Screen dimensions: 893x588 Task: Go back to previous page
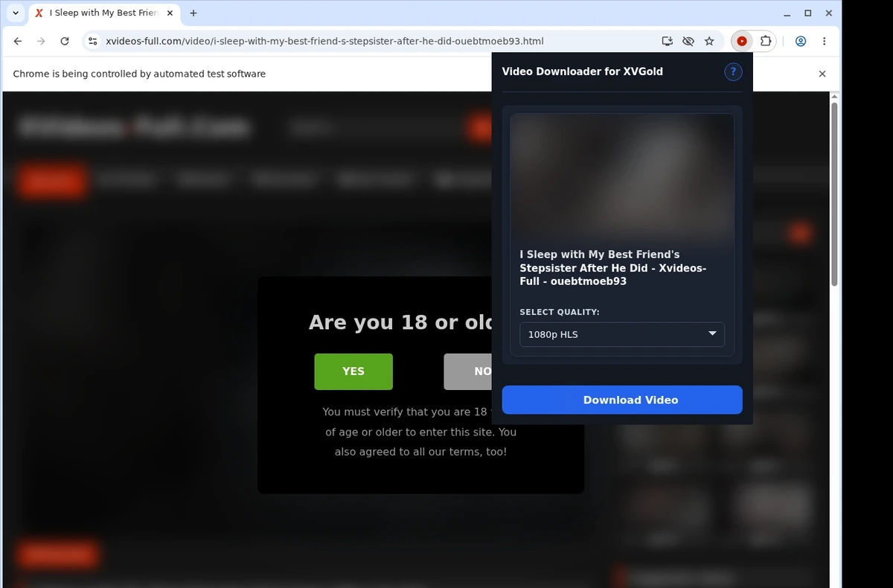click(18, 42)
